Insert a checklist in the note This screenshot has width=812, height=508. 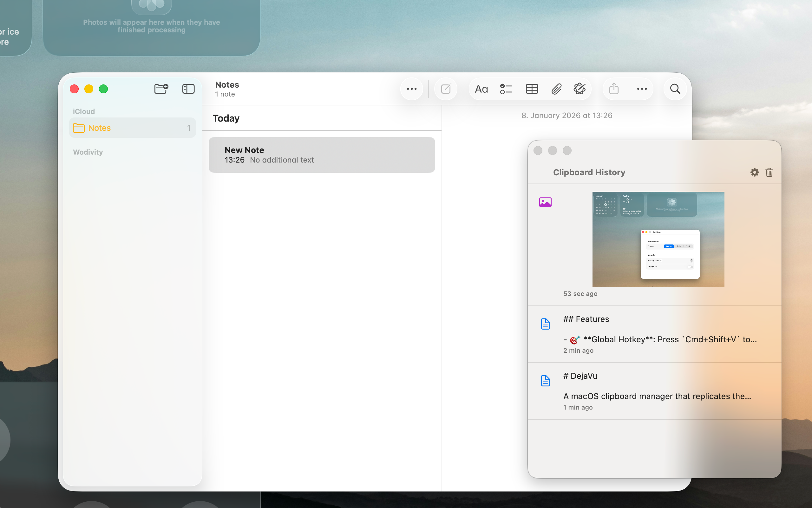506,89
